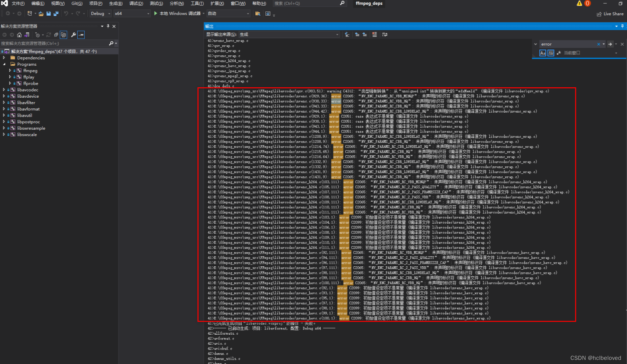Open Solution Explorer properties wrench icon

(x=74, y=35)
